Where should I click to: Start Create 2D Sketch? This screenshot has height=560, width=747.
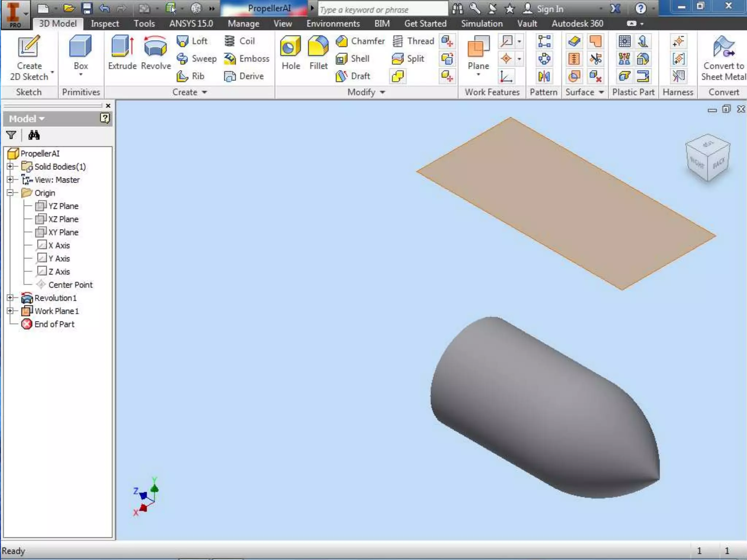pyautogui.click(x=29, y=57)
